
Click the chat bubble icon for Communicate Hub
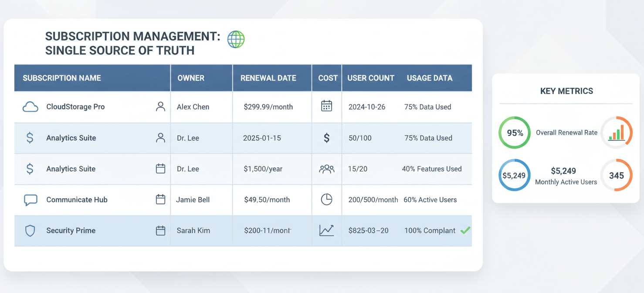31,200
